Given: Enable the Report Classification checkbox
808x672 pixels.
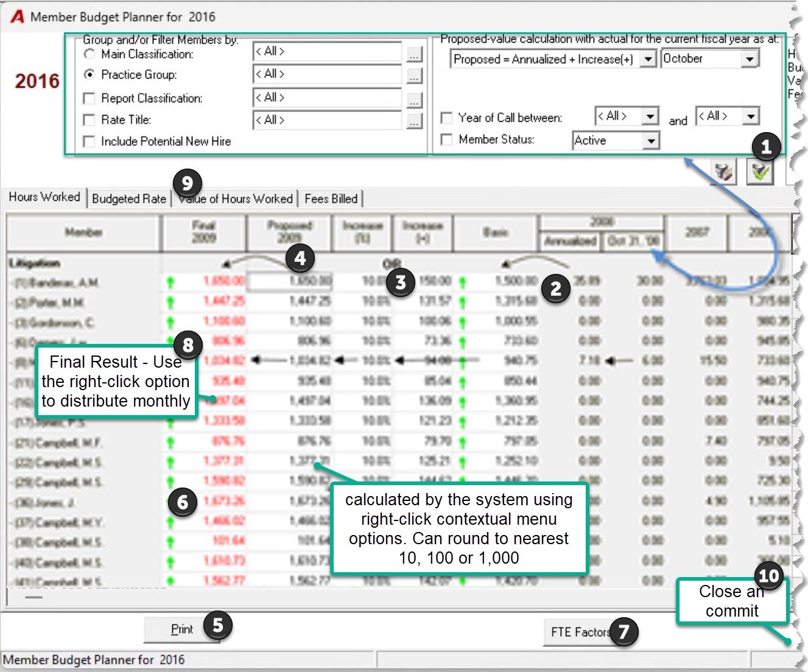Looking at the screenshot, I should [89, 98].
